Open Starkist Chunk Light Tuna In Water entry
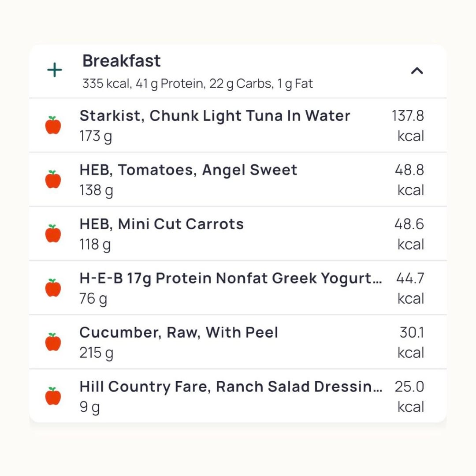This screenshot has height=476, width=476. point(215,116)
